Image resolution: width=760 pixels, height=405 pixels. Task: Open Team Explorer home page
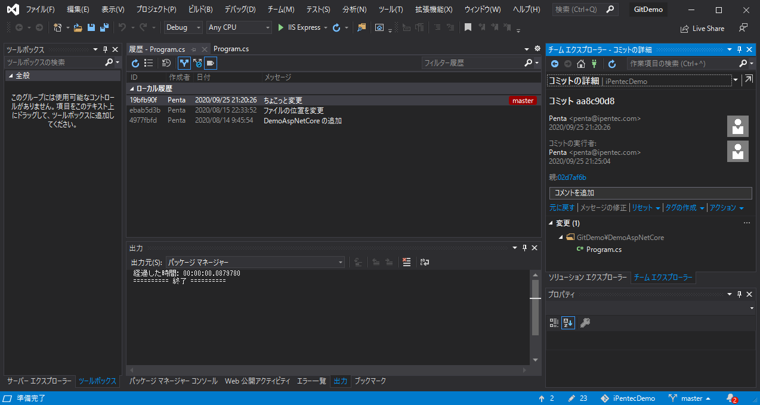581,63
